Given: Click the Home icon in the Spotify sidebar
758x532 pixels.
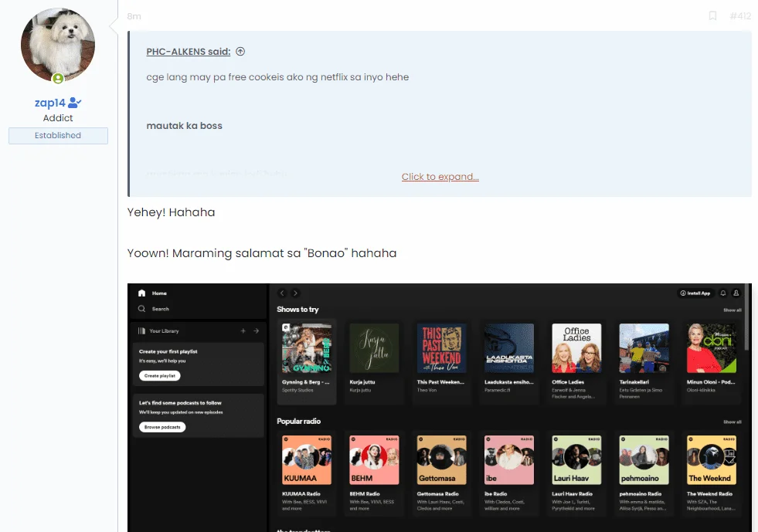Looking at the screenshot, I should pyautogui.click(x=141, y=293).
